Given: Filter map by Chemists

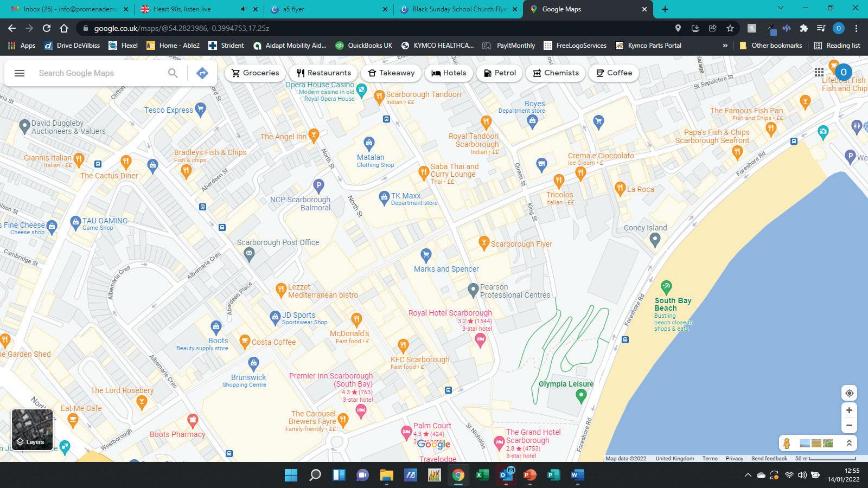Looking at the screenshot, I should point(556,73).
